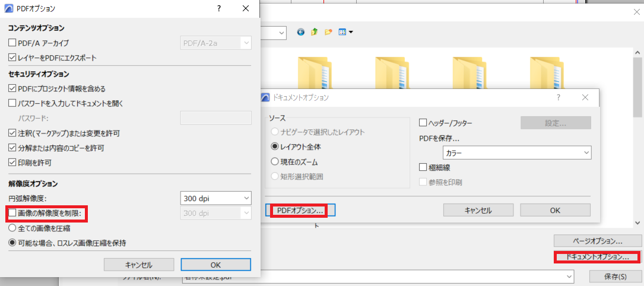Open the file name dropdown arrow
The image size is (644, 286).
569,277
